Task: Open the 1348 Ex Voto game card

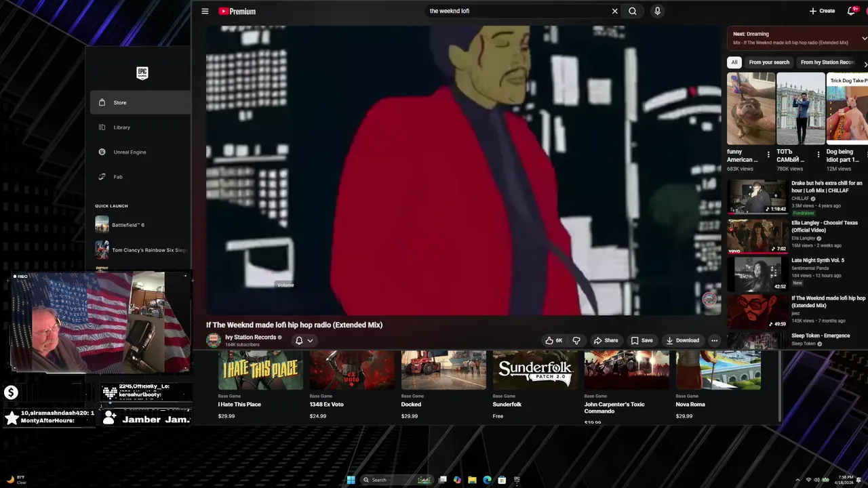Action: coord(352,384)
